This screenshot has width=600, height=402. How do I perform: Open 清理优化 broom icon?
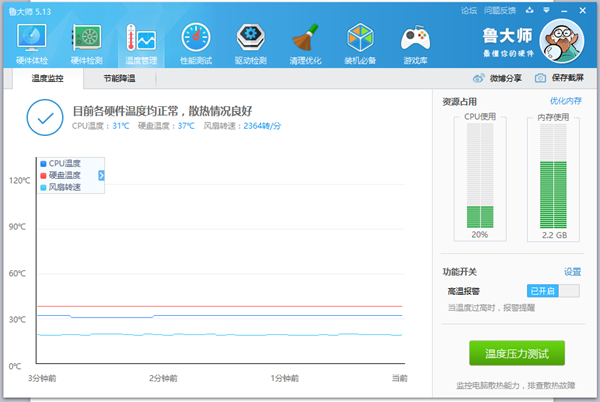(x=305, y=37)
